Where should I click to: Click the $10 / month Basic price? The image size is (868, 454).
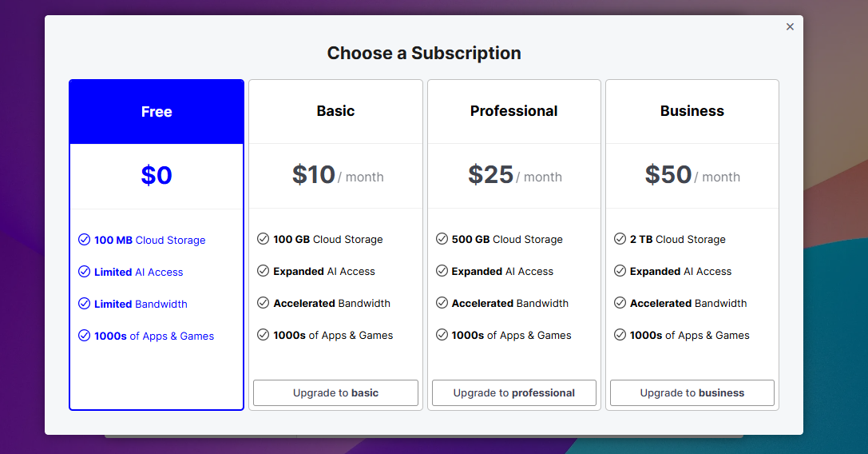pyautogui.click(x=337, y=175)
